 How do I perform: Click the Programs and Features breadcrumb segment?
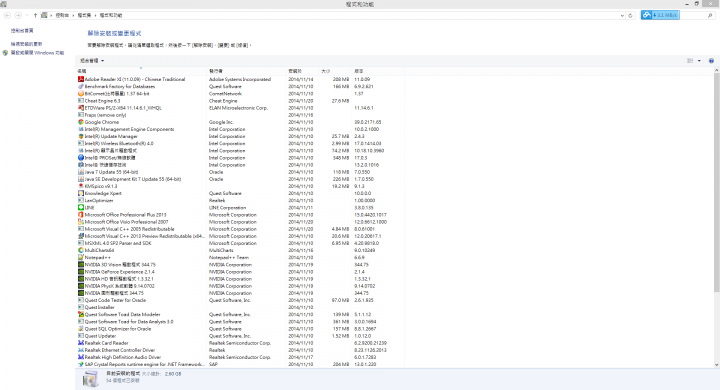(111, 15)
